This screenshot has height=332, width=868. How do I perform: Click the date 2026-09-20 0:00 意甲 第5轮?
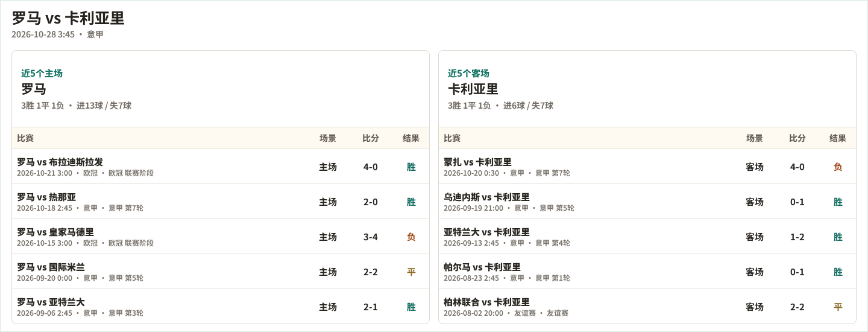[80, 278]
